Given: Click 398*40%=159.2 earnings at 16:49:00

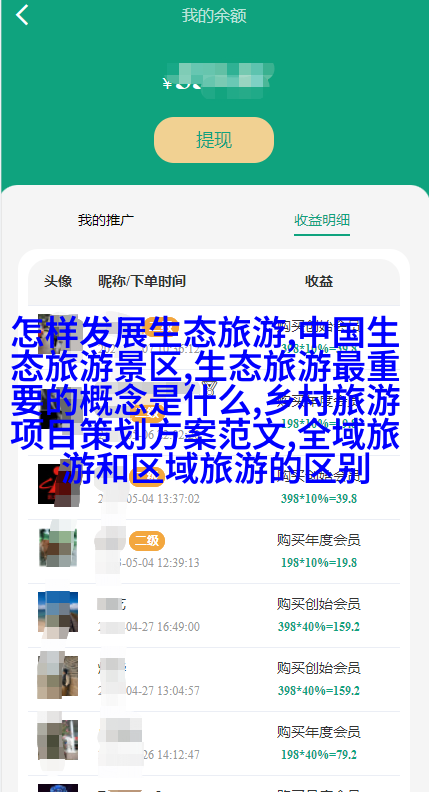Looking at the screenshot, I should (319, 627).
